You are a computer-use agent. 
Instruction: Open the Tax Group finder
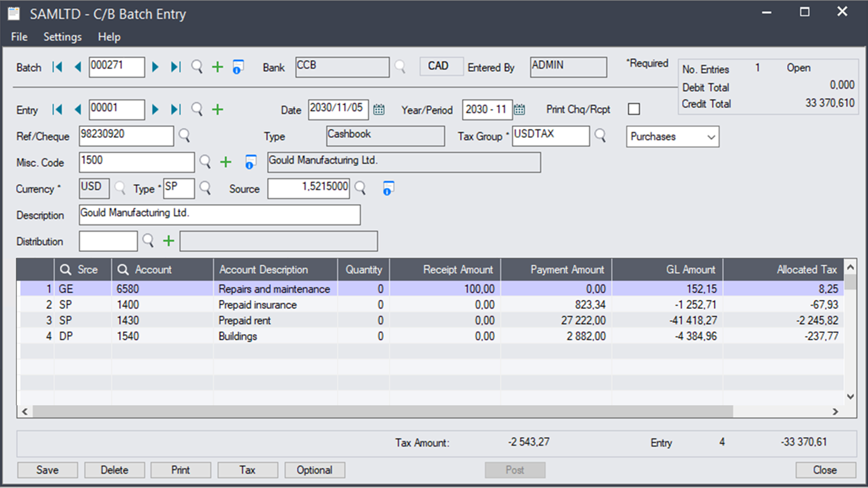(600, 136)
